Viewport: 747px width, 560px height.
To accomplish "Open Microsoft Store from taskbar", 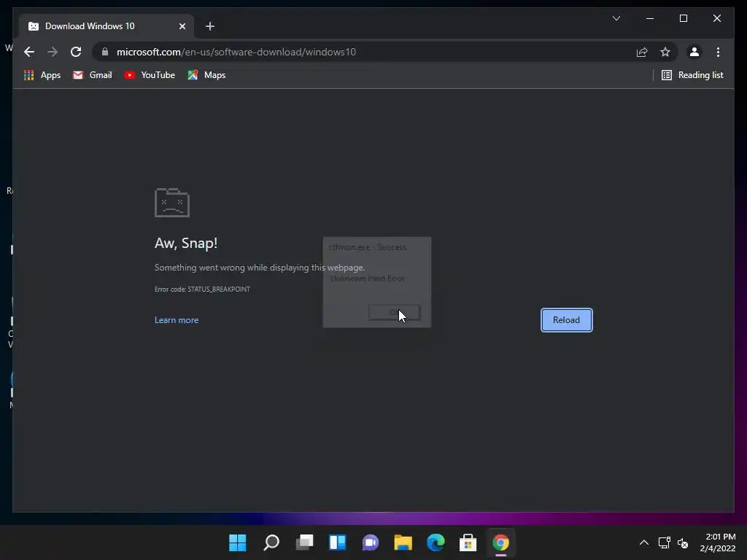I will (x=468, y=542).
